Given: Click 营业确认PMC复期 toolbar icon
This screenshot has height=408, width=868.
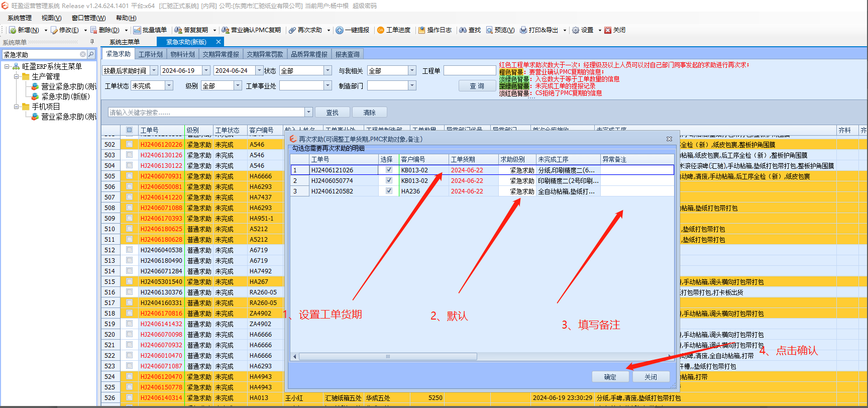Looking at the screenshot, I should (x=226, y=30).
